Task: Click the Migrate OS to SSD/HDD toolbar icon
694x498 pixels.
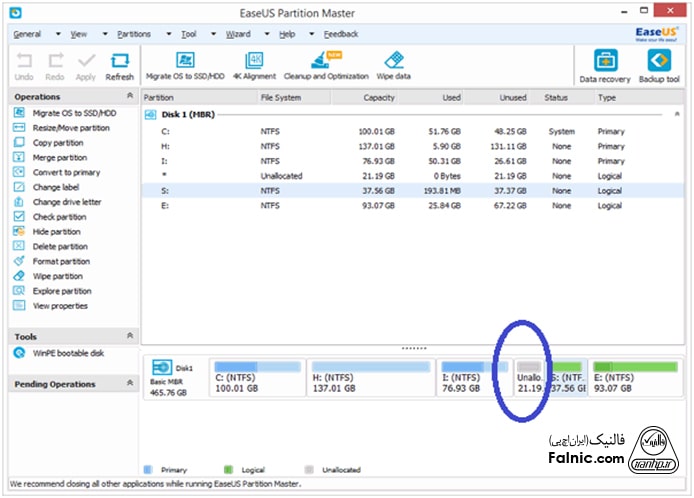Action: tap(184, 60)
